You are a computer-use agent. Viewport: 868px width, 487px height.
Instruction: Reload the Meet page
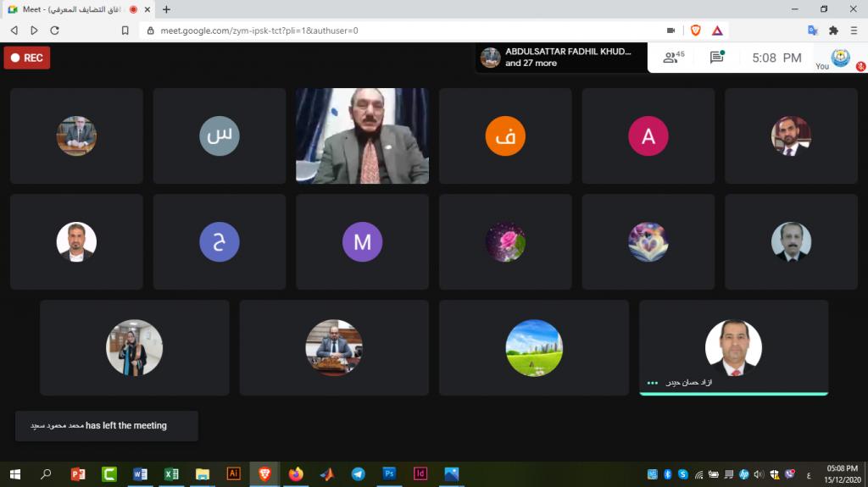(x=55, y=30)
